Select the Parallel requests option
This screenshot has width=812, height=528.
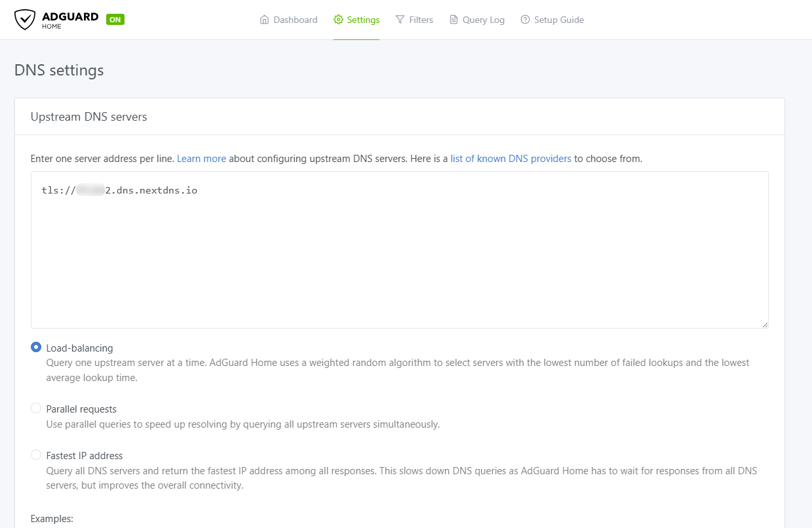click(x=36, y=409)
